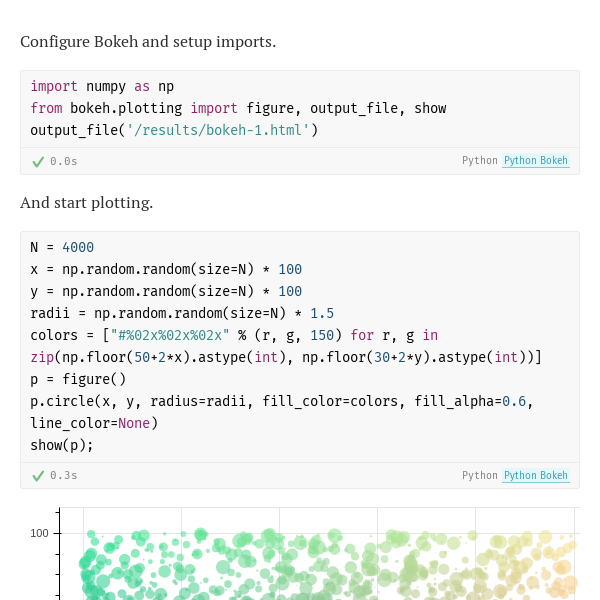Click the 'And start plotting.' paragraph

[x=87, y=203]
